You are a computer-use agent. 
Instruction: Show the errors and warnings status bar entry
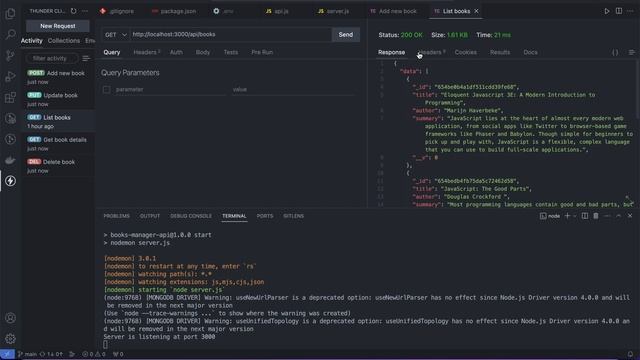pos(94,354)
